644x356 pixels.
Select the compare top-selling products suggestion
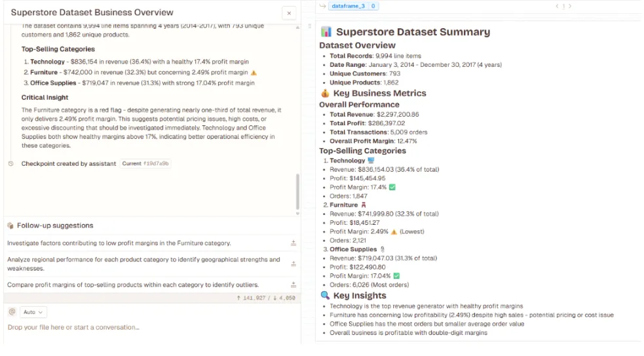click(x=133, y=285)
